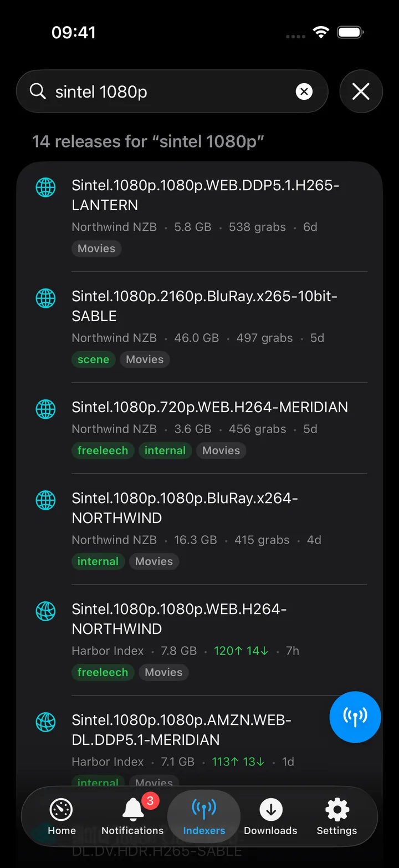Open Notifications tab with badge 3
Screen dimensions: 399x868
pyautogui.click(x=132, y=817)
